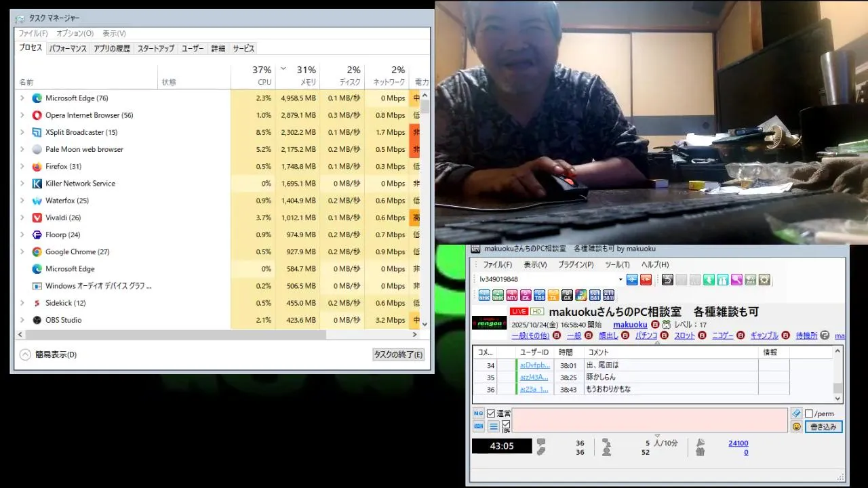
Task: Click the horizontal scrollbar in Task Manager
Action: (176, 335)
